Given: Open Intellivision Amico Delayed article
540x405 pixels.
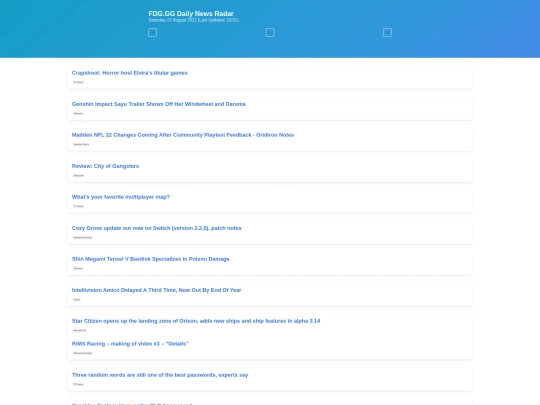Looking at the screenshot, I should [x=157, y=290].
